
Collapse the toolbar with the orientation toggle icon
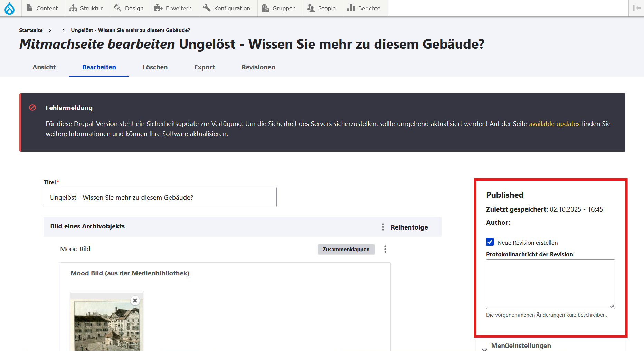coord(636,8)
